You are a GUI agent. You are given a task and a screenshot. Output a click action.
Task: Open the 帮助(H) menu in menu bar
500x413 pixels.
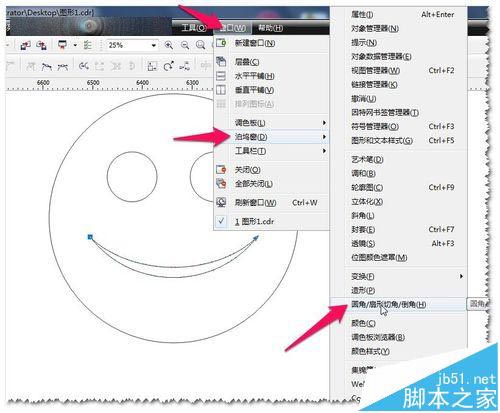[271, 28]
